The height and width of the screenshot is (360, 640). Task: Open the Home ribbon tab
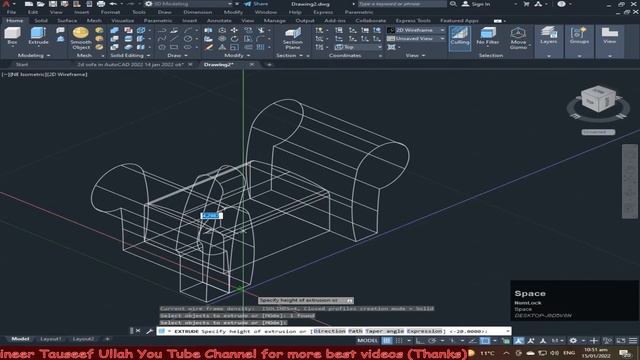coord(15,20)
